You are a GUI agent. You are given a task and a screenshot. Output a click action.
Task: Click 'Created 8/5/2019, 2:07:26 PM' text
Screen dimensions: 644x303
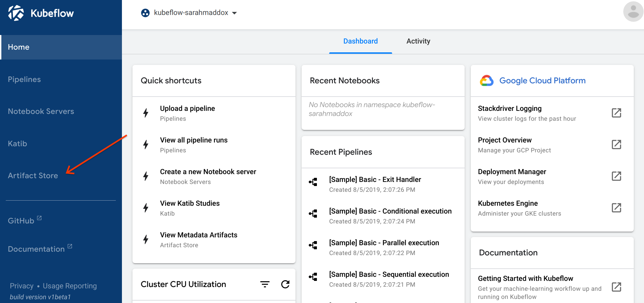click(x=372, y=190)
